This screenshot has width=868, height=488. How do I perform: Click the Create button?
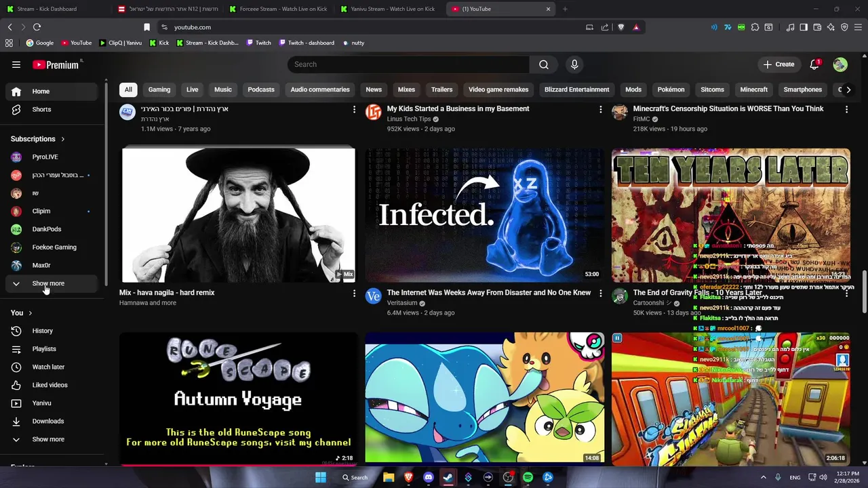pos(778,64)
